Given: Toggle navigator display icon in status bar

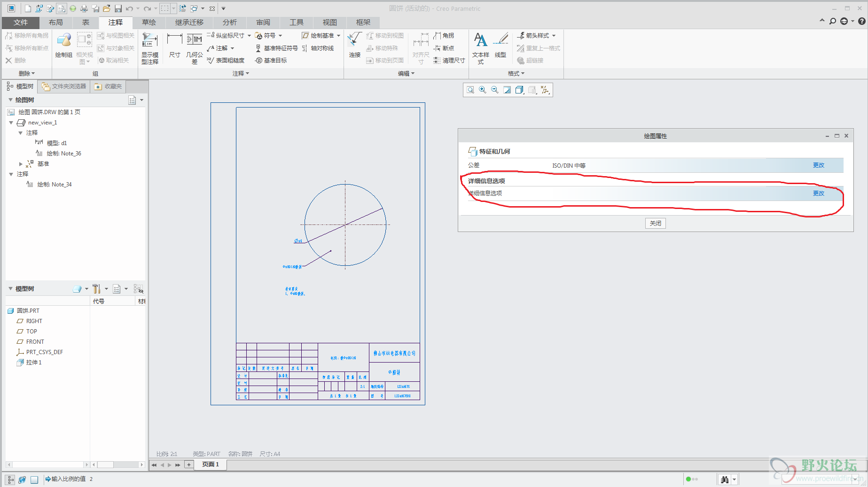Looking at the screenshot, I should [x=11, y=479].
